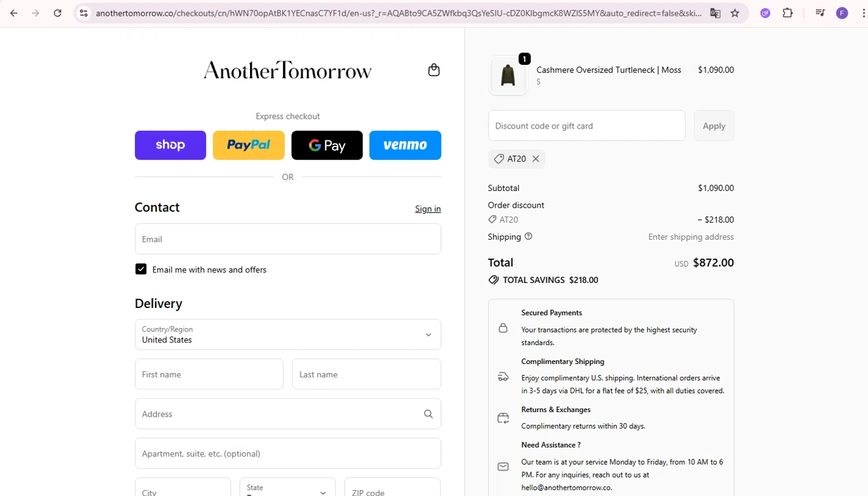View site information icon in address bar
Image resolution: width=868 pixels, height=496 pixels.
pyautogui.click(x=84, y=13)
